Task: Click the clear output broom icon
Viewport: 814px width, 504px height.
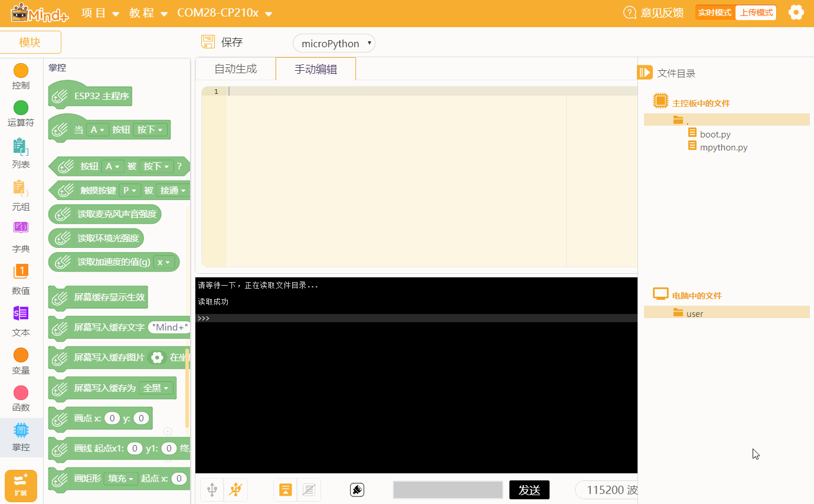Action: tap(357, 490)
